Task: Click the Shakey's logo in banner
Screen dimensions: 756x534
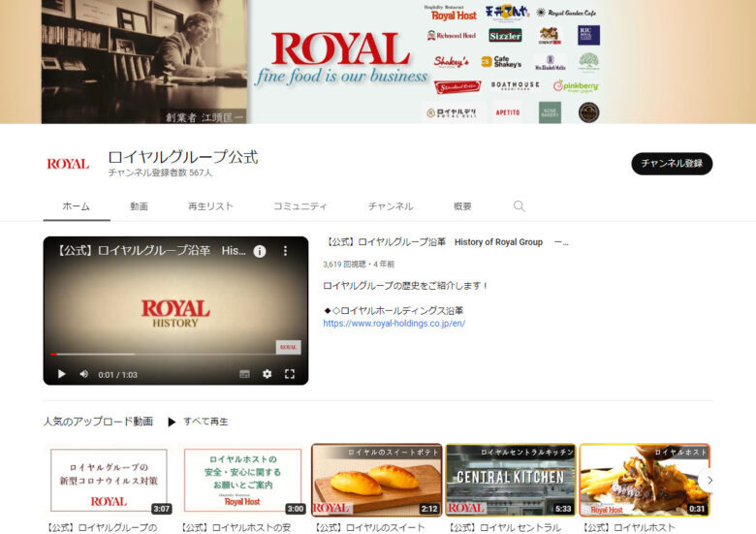Action: pyautogui.click(x=451, y=62)
